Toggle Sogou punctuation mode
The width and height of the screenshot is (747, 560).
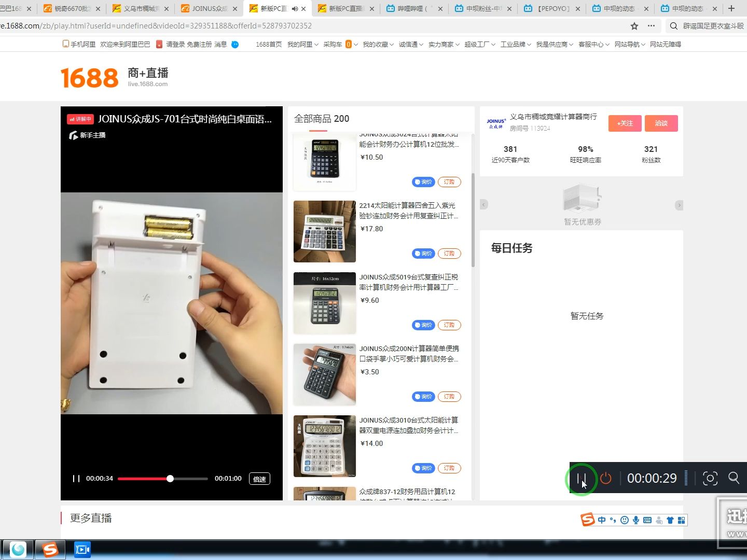[613, 520]
